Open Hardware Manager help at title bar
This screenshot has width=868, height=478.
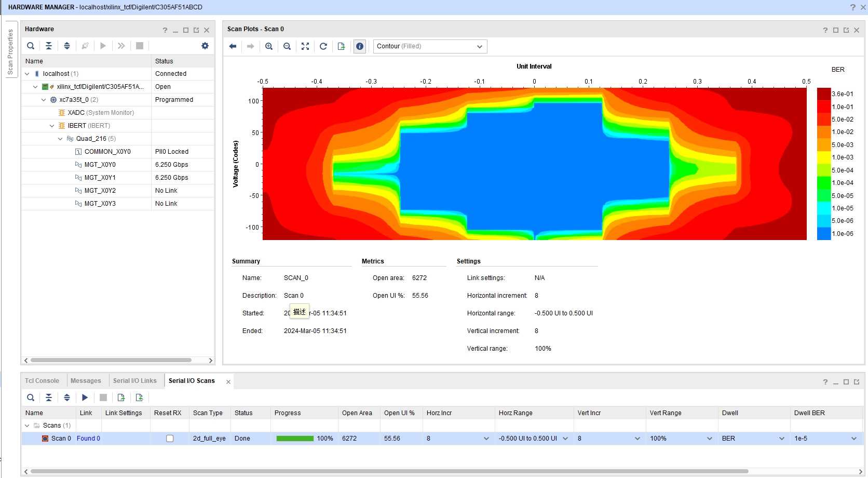[x=852, y=7]
